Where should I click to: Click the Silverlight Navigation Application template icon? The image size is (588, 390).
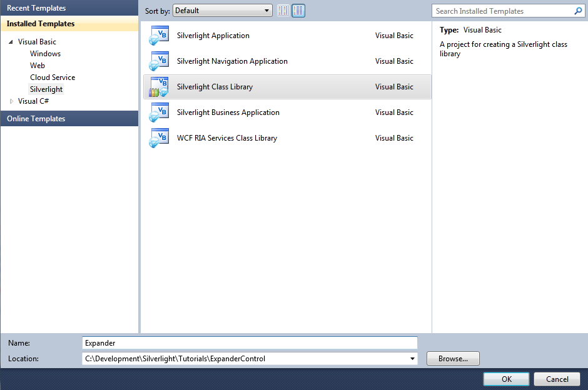click(x=159, y=61)
